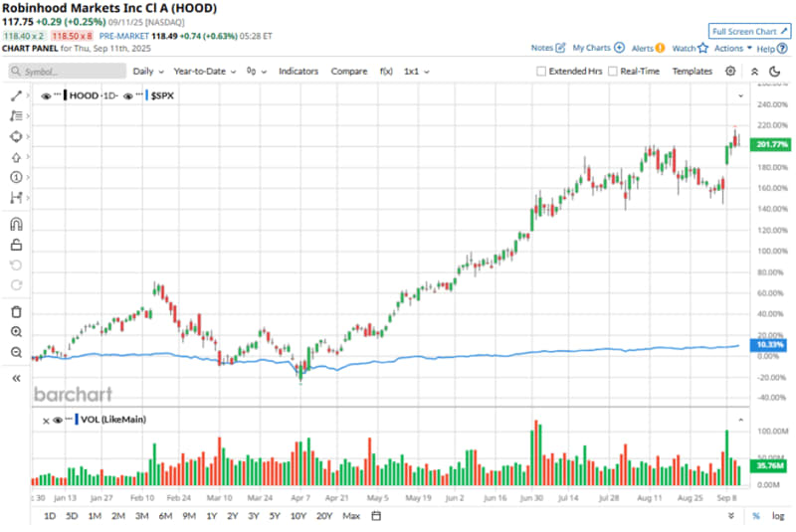Zoom out using the magnifier minus icon
This screenshot has height=532, width=796.
pos(16,352)
